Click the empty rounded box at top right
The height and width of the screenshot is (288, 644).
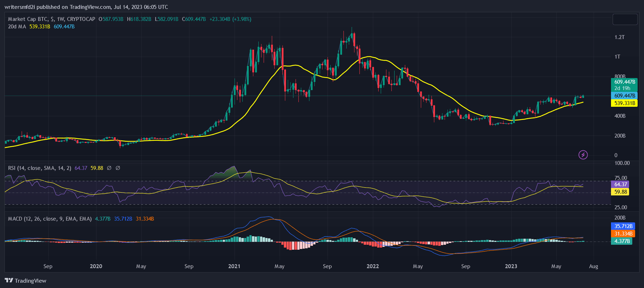[625, 20]
